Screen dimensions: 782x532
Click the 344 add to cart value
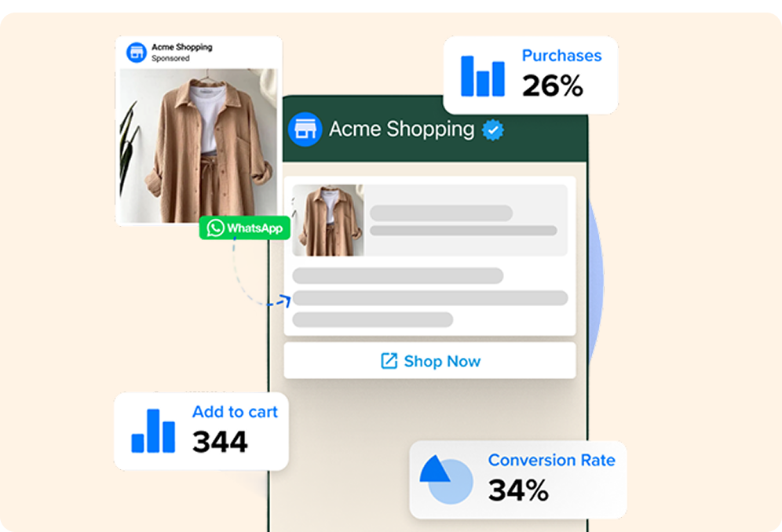click(x=220, y=442)
